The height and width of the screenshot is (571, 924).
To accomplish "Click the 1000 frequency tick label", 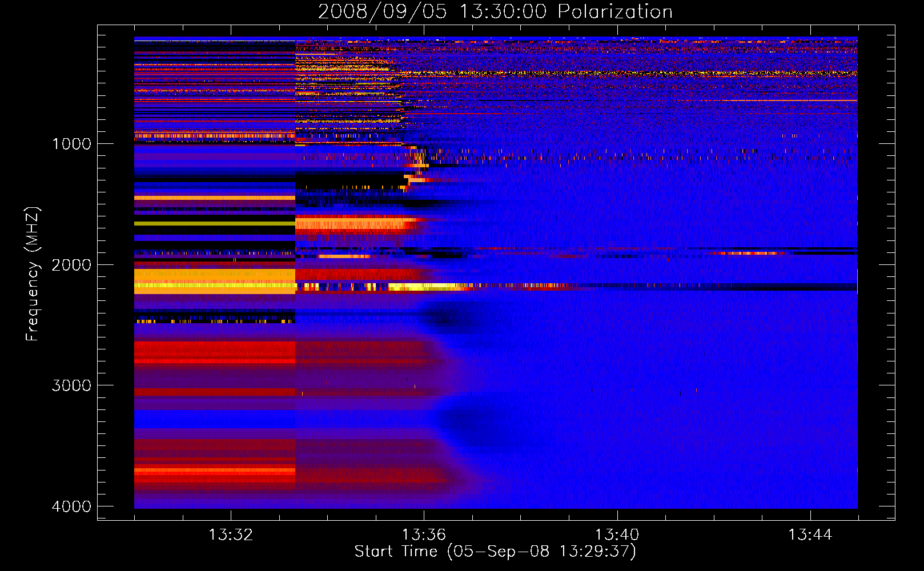I will click(71, 144).
